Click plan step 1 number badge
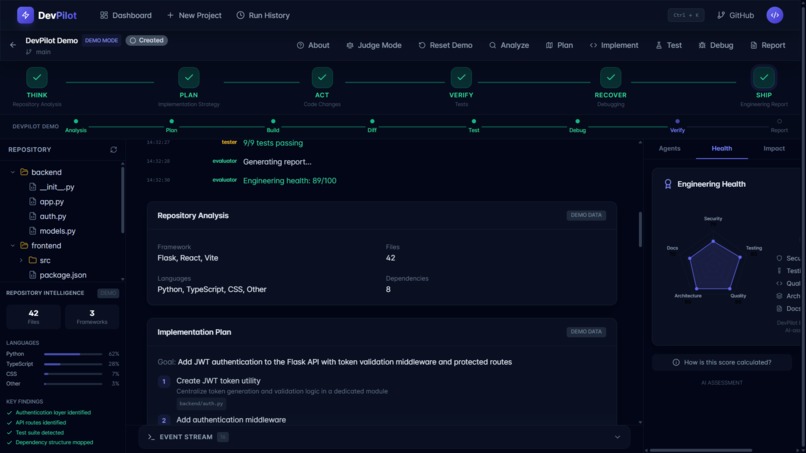This screenshot has height=453, width=806. coord(163,382)
